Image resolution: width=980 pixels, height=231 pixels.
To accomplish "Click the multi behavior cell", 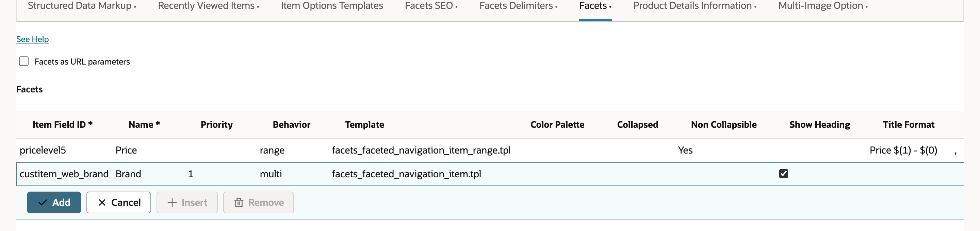I will point(271,174).
